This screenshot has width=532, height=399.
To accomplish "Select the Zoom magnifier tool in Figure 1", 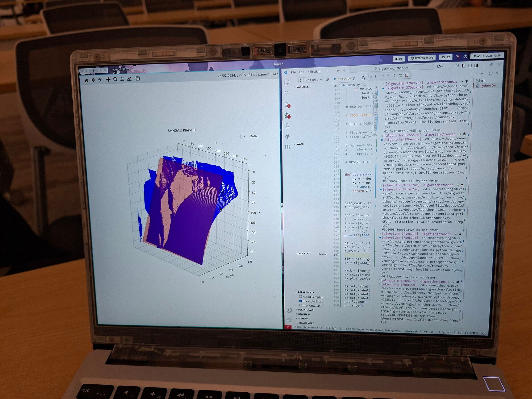I will coord(115,79).
